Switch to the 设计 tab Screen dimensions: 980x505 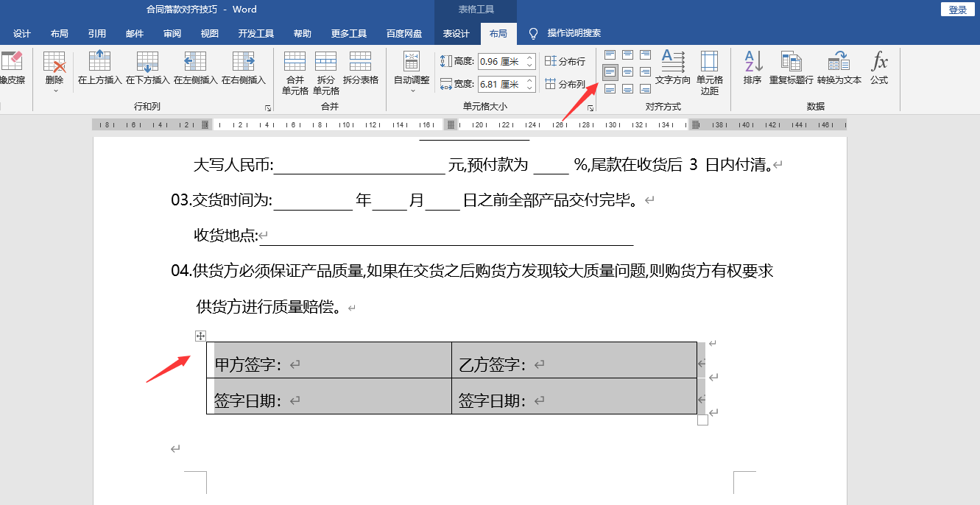pos(22,34)
